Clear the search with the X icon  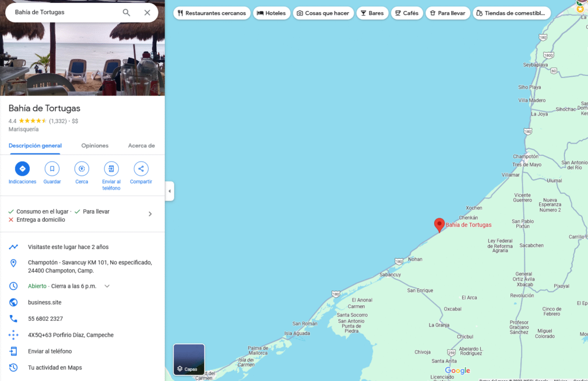coord(147,13)
